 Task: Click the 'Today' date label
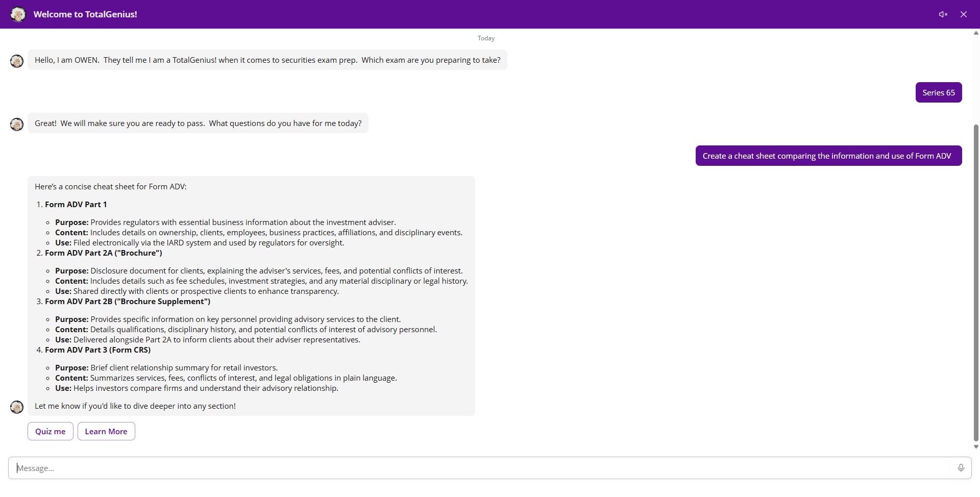coord(486,38)
